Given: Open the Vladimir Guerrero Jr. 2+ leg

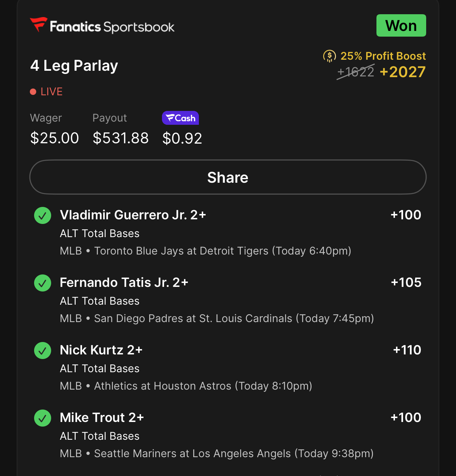Looking at the screenshot, I should tap(133, 215).
